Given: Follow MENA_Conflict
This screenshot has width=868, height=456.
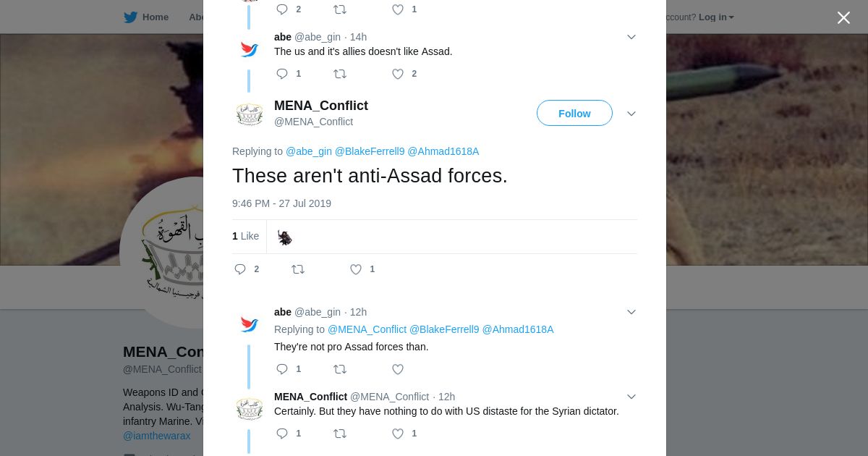Looking at the screenshot, I should [574, 114].
